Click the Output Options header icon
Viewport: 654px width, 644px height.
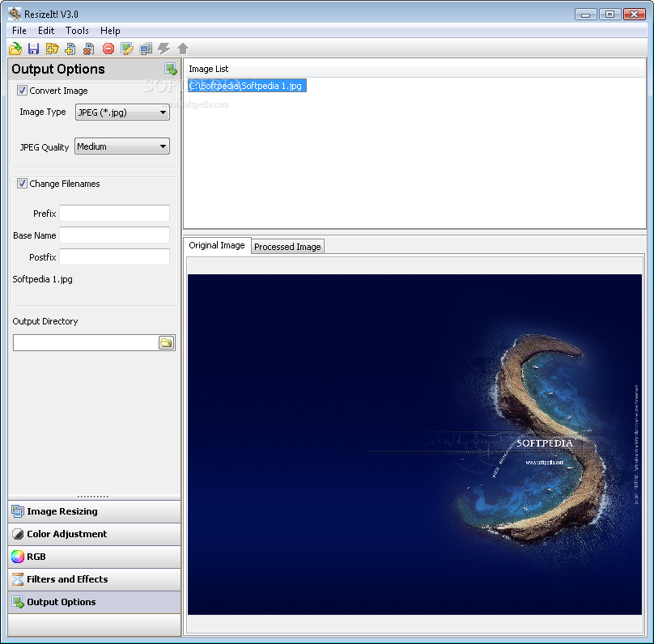[171, 69]
